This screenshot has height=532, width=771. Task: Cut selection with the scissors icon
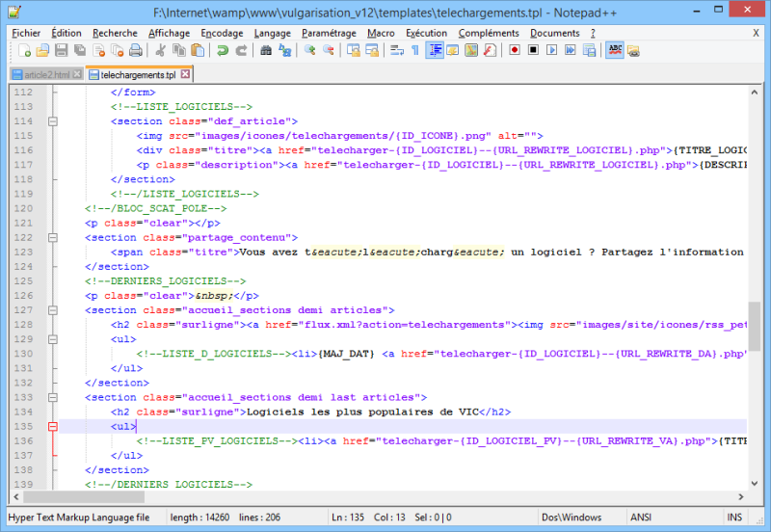160,50
